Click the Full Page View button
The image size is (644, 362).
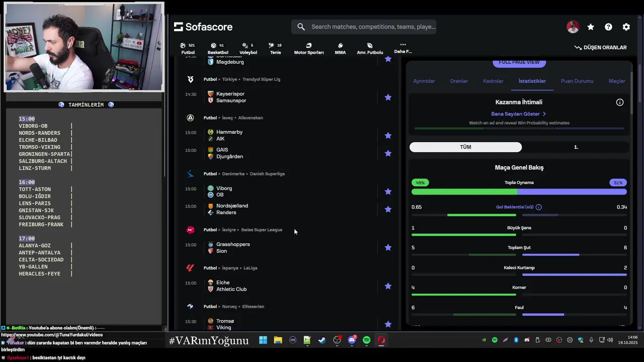[519, 62]
